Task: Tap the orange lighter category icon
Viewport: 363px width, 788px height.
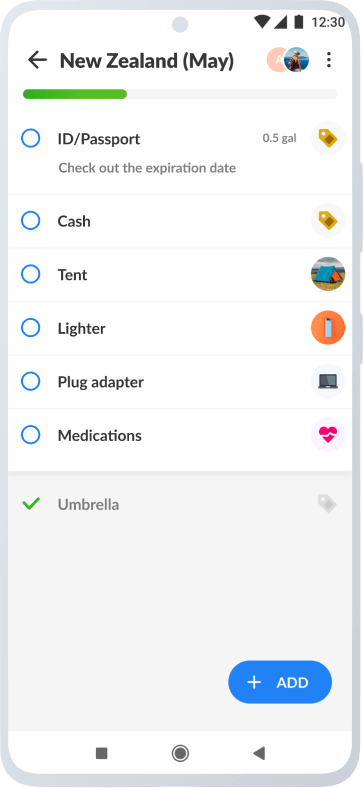Action: click(x=328, y=328)
